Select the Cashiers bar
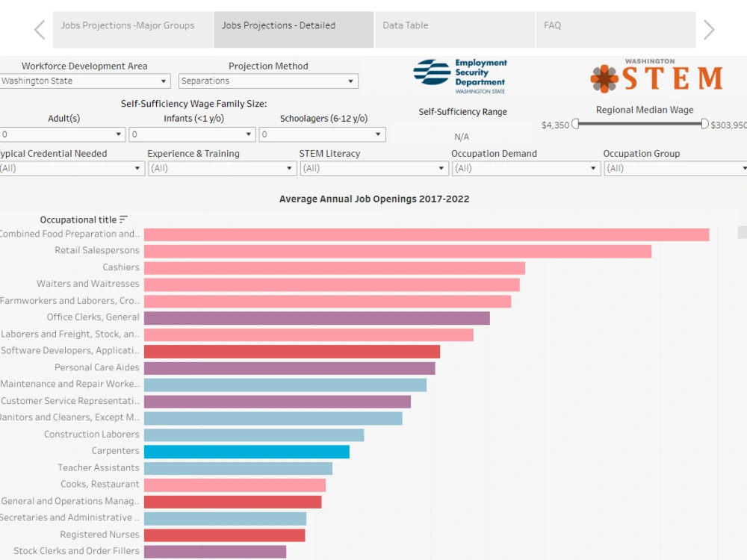Image resolution: width=747 pixels, height=560 pixels. tap(335, 268)
